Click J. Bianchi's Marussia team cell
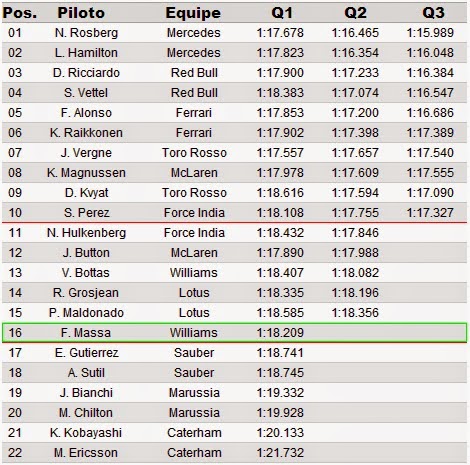Screen dimensions: 470x465 point(194,393)
